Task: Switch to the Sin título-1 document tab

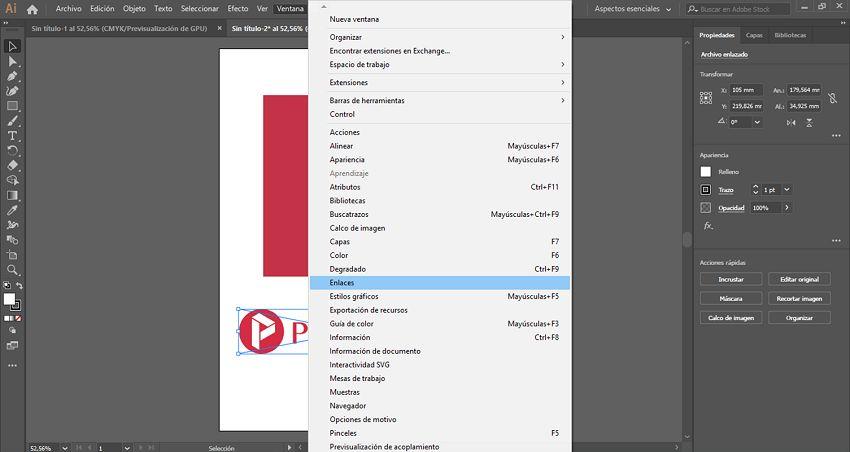Action: coord(119,28)
